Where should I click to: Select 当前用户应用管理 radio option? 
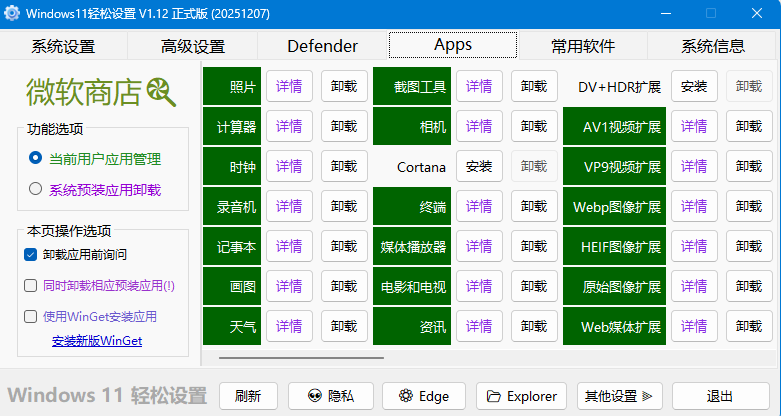[36, 159]
